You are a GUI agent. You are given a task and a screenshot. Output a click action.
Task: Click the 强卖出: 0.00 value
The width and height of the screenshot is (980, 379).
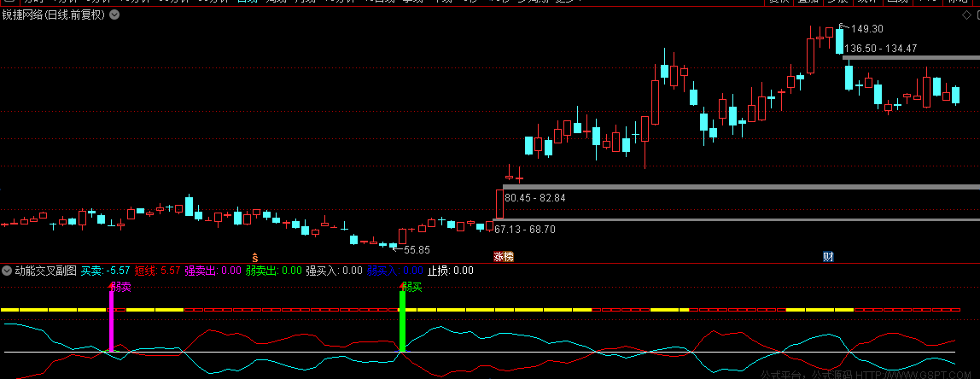pos(213,271)
